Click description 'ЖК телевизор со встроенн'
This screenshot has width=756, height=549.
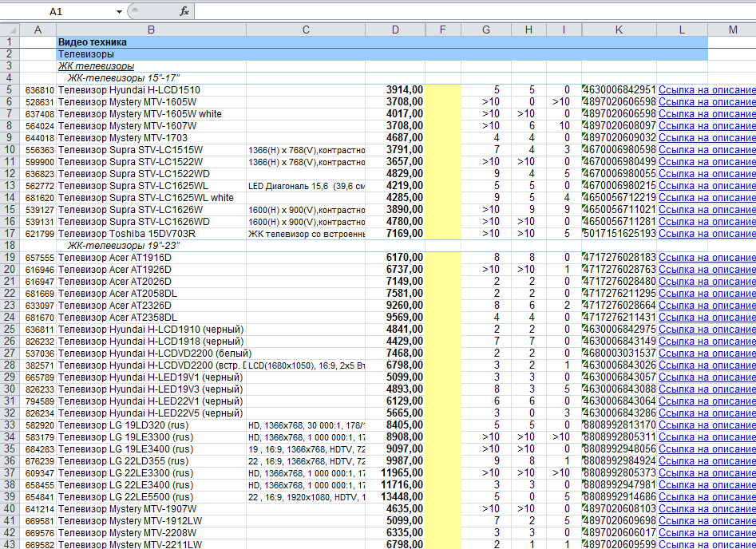pos(306,233)
